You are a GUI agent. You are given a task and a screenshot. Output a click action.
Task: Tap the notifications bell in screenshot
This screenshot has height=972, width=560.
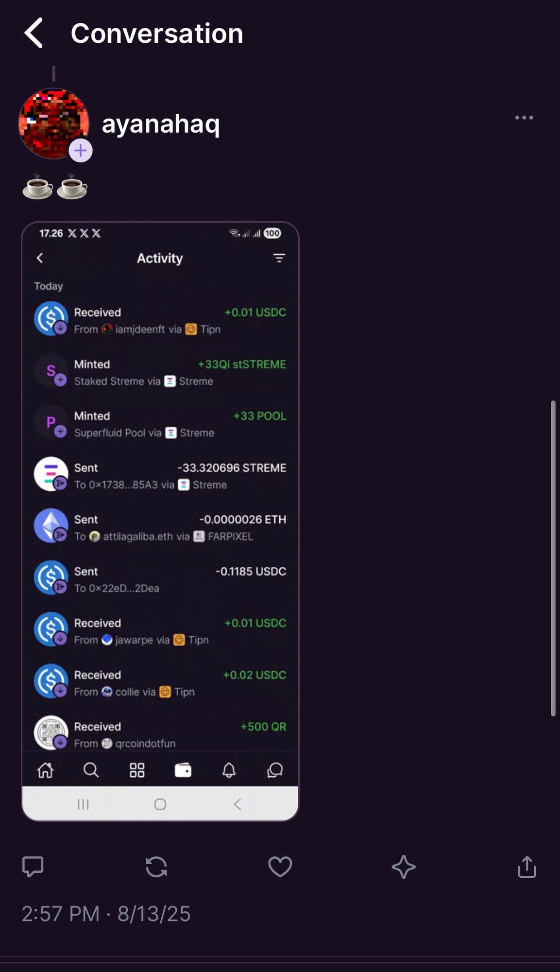click(x=229, y=770)
